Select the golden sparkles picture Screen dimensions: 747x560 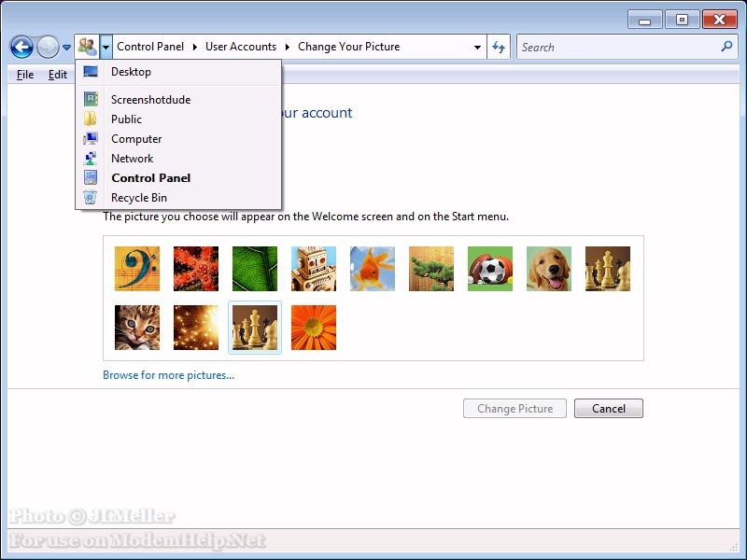[x=196, y=328]
